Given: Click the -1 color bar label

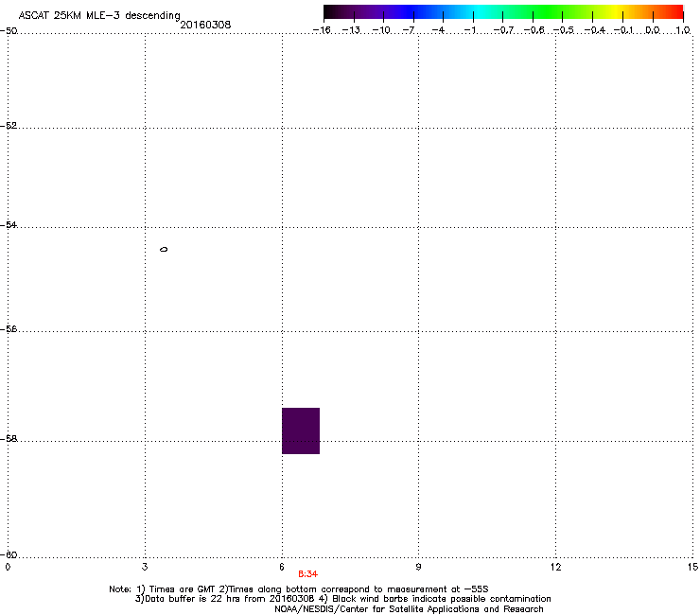Looking at the screenshot, I should coord(469,30).
